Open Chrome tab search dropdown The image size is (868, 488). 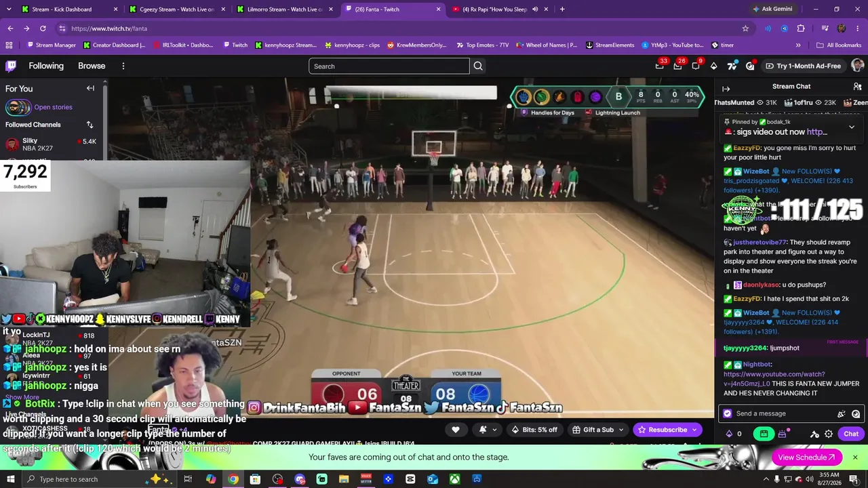pos(9,9)
